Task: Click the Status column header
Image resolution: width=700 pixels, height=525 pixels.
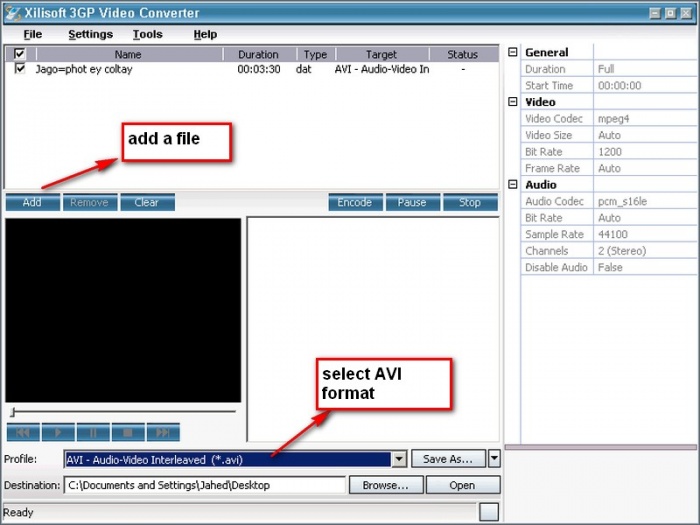Action: 463,54
